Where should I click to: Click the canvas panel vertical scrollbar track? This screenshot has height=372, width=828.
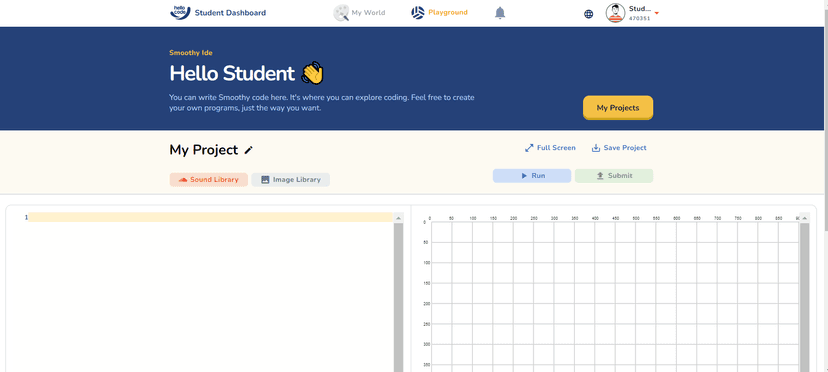point(805,297)
